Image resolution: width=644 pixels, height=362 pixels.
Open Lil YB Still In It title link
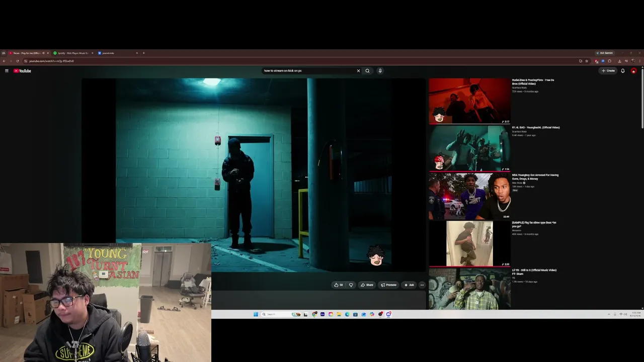coord(534,272)
